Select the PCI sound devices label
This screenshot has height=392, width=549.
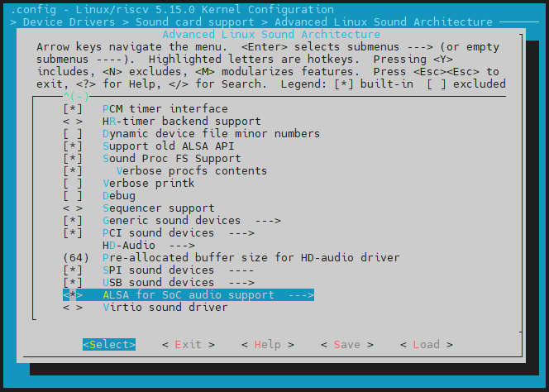[159, 233]
